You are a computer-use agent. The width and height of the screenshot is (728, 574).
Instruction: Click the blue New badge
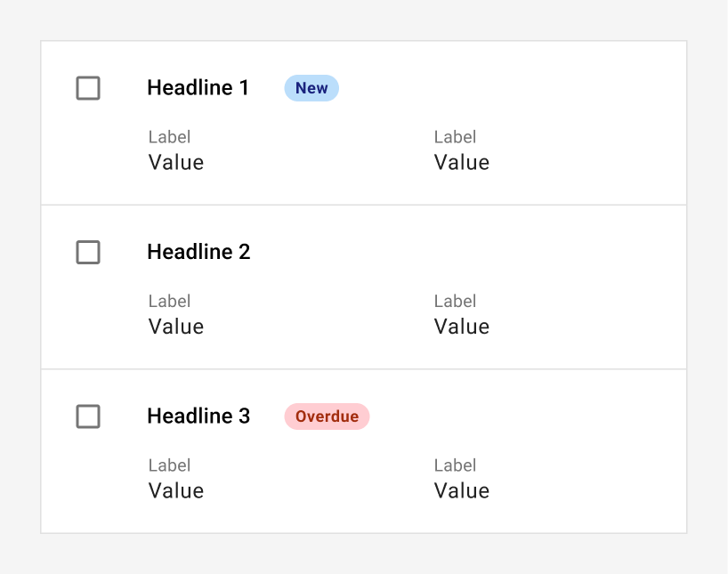[x=311, y=88]
